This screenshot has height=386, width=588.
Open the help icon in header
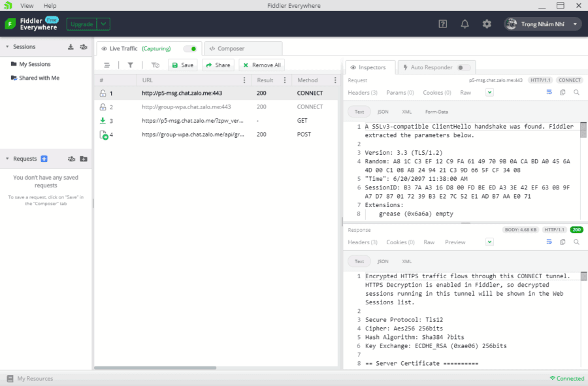click(x=442, y=24)
